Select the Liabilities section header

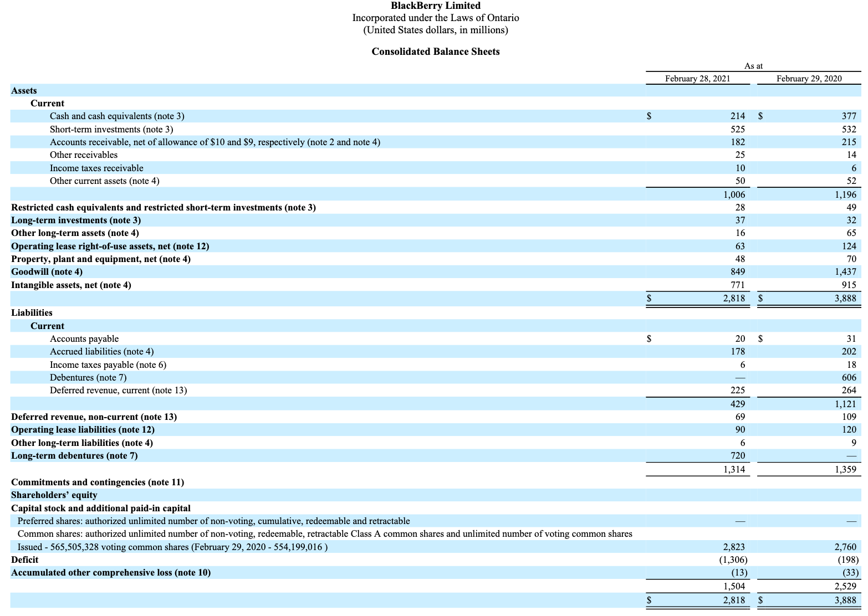click(x=32, y=312)
